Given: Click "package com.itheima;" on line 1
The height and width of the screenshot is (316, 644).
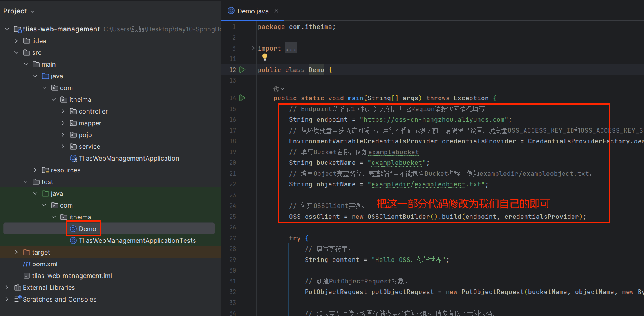Looking at the screenshot, I should [x=297, y=27].
